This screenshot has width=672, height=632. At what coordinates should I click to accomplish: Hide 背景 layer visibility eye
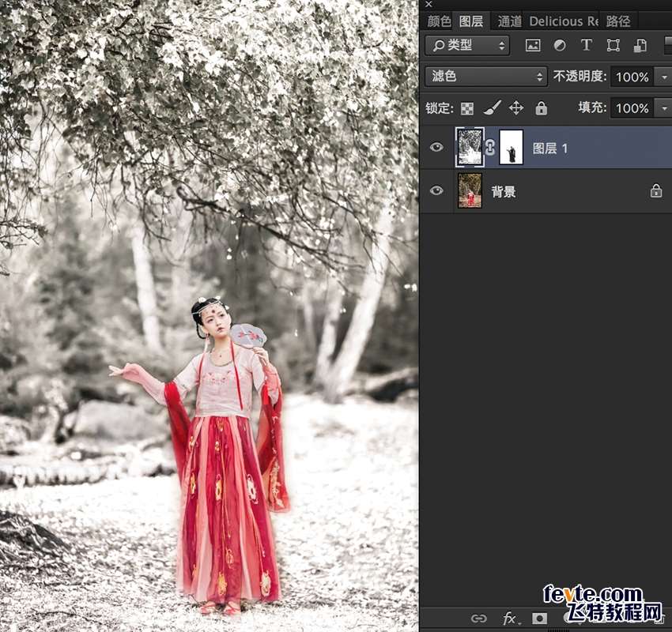436,190
